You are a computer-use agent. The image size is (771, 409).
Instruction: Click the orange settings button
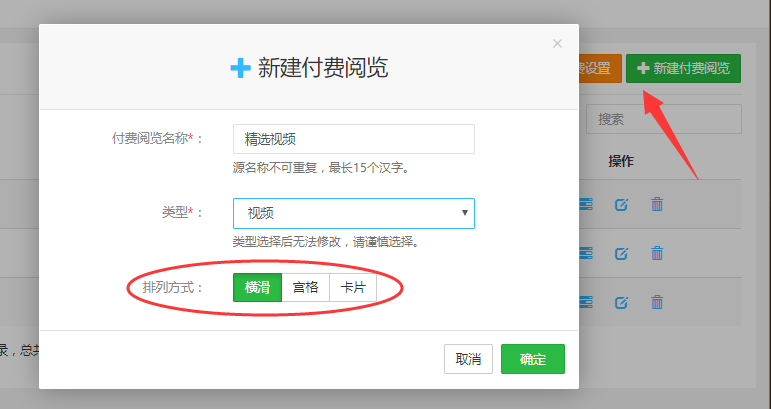coord(599,69)
